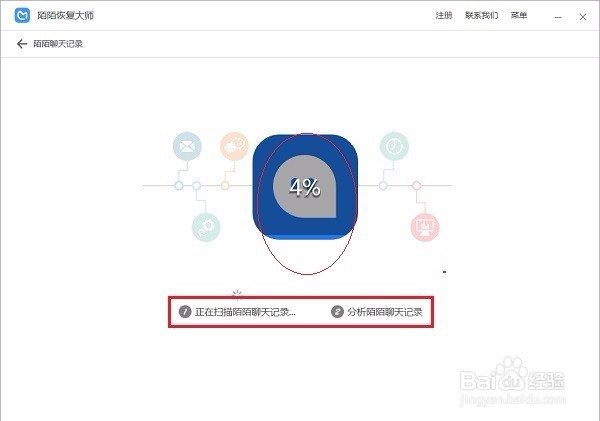Image resolution: width=600 pixels, height=421 pixels.
Task: Open the 注册 menu item
Action: (444, 15)
